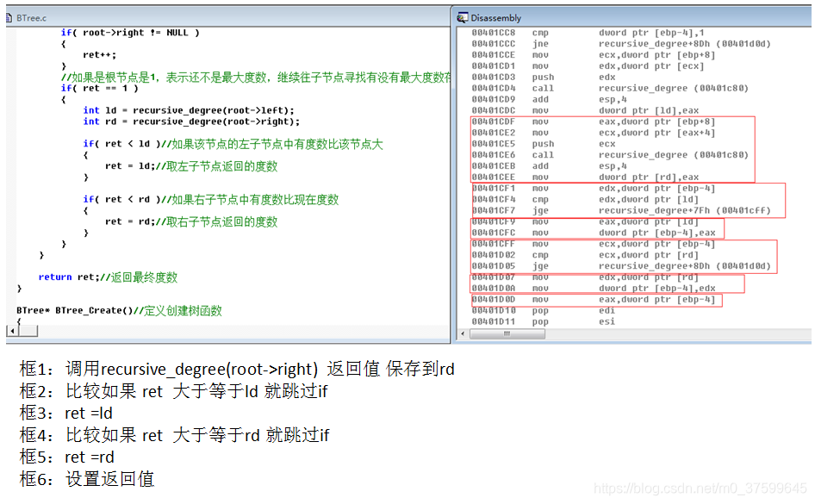815x504 pixels.
Task: Click disassembly address 00401CD3 push edx line
Action: (543, 78)
